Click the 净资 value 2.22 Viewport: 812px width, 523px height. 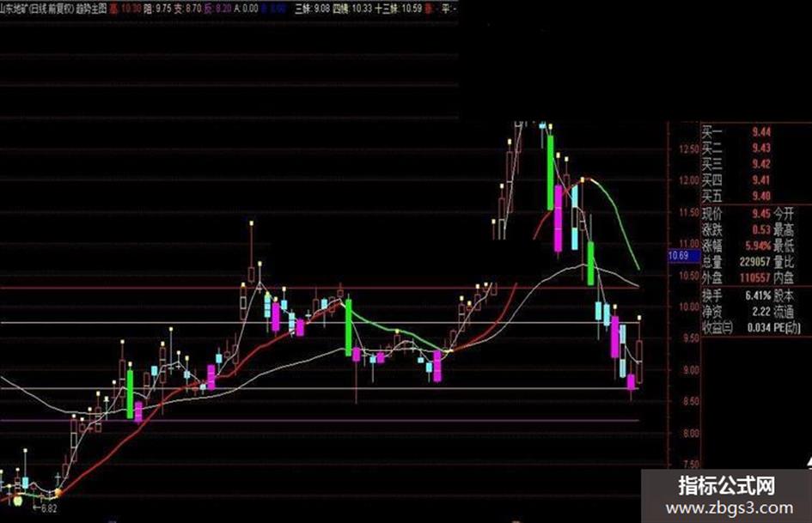point(761,312)
